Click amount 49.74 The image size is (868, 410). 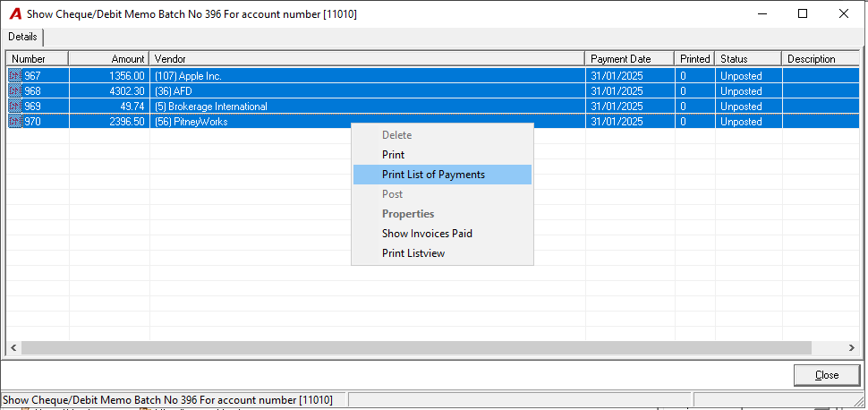132,107
